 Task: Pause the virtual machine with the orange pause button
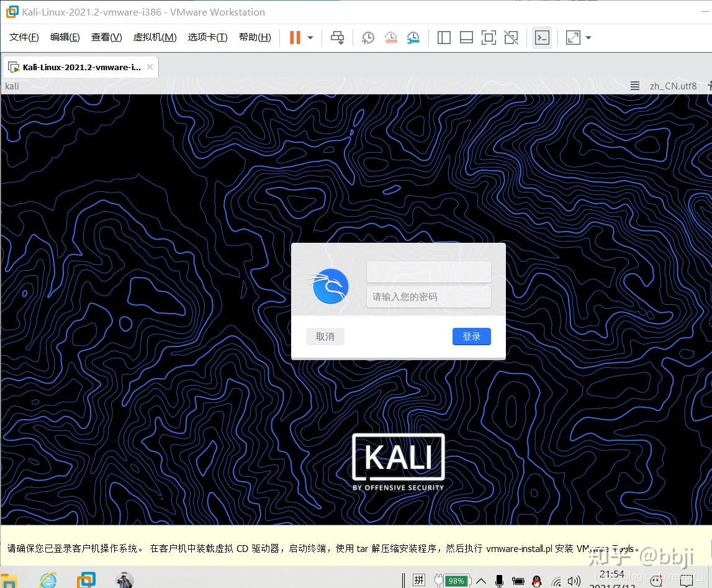tap(295, 37)
